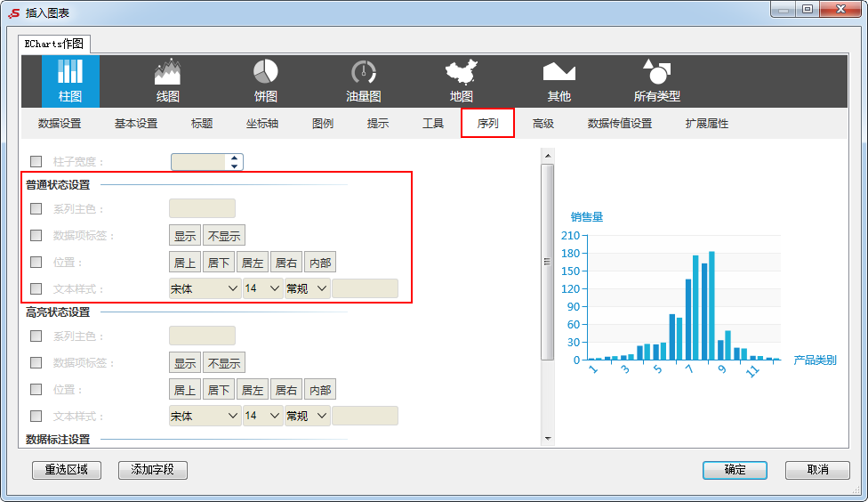Click the 重选区域 button

[67, 470]
